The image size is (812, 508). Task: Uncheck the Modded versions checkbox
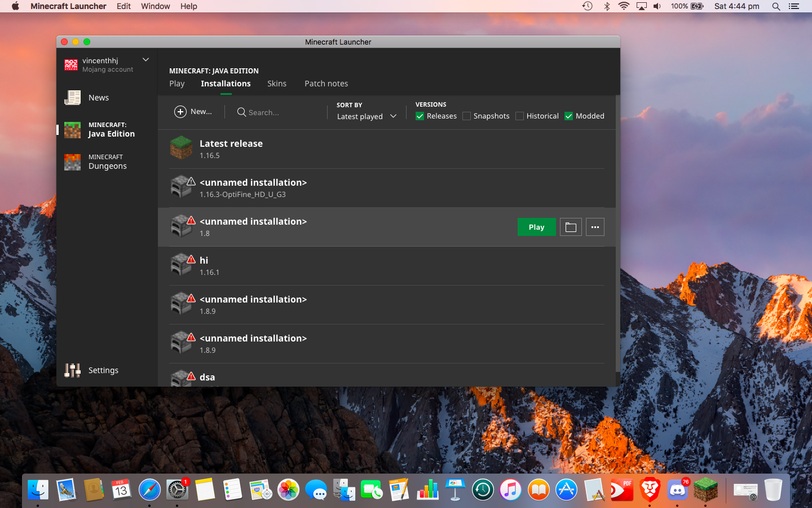(x=568, y=116)
